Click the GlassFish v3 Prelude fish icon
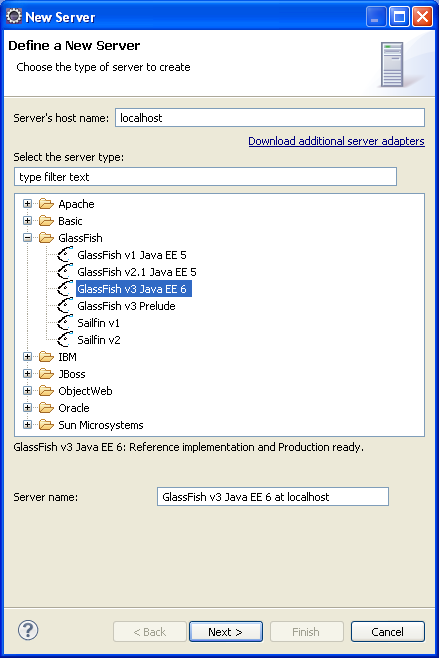Image resolution: width=439 pixels, height=658 pixels. tap(65, 306)
